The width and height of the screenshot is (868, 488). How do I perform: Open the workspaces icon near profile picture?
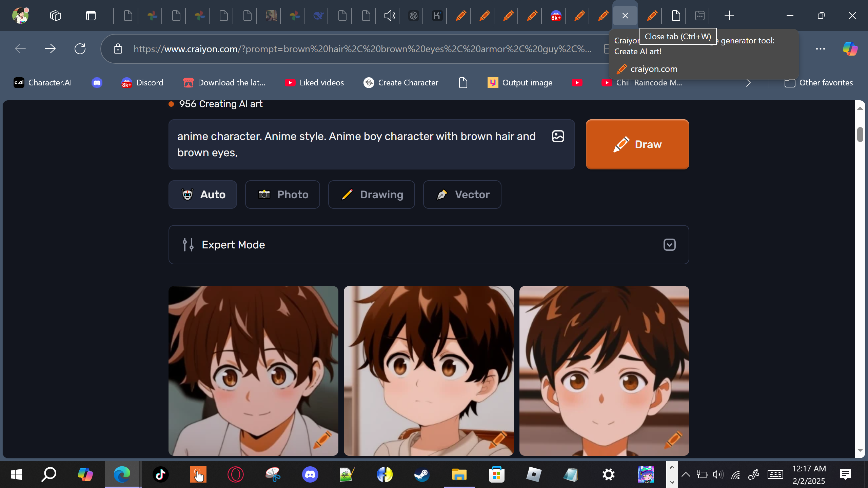tap(55, 16)
